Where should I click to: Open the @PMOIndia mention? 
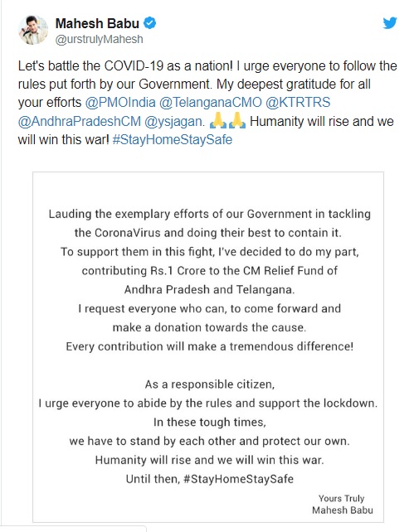[x=120, y=103]
